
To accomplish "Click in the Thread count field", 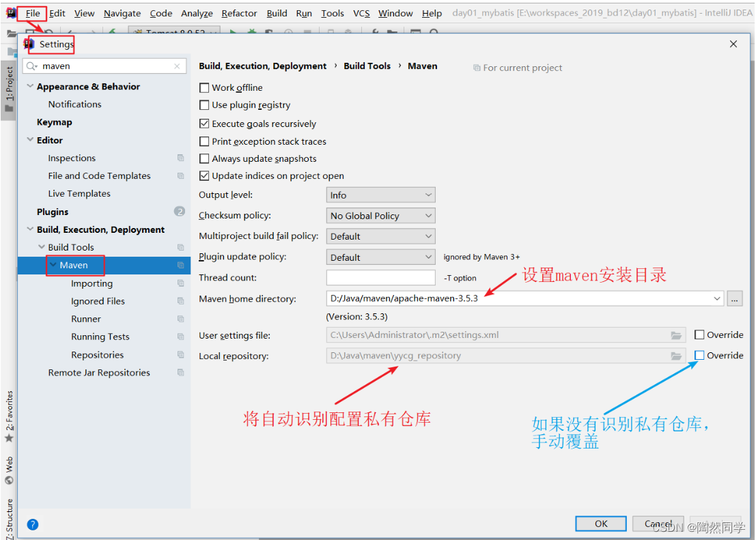I will pos(381,278).
